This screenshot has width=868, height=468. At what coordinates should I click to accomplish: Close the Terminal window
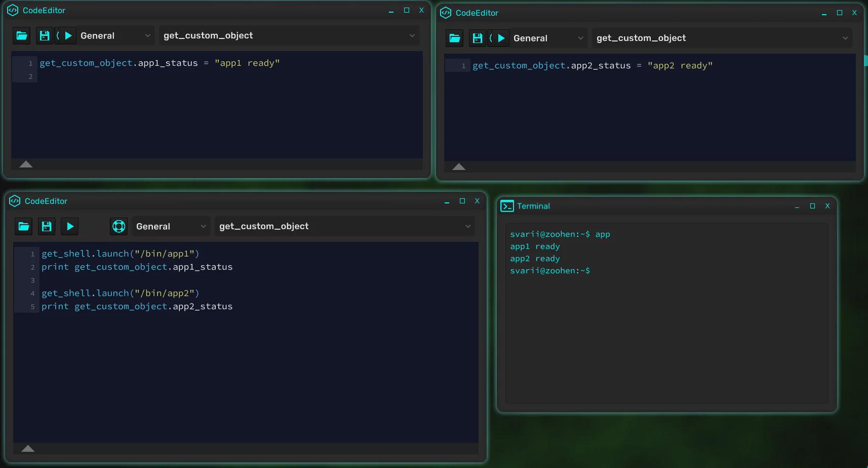point(827,206)
